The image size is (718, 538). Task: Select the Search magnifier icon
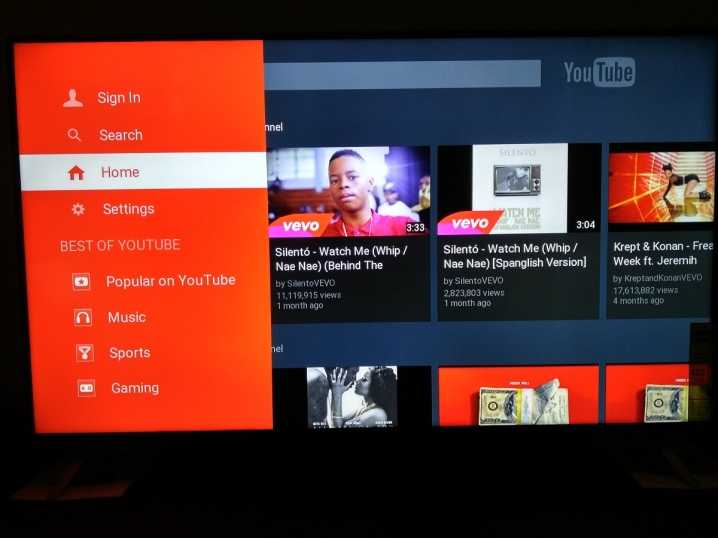click(74, 135)
